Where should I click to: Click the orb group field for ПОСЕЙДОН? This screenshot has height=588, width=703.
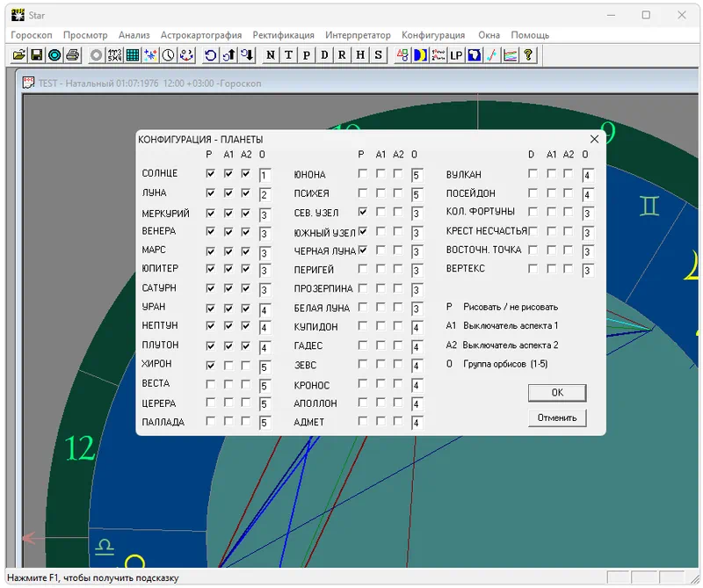point(588,194)
